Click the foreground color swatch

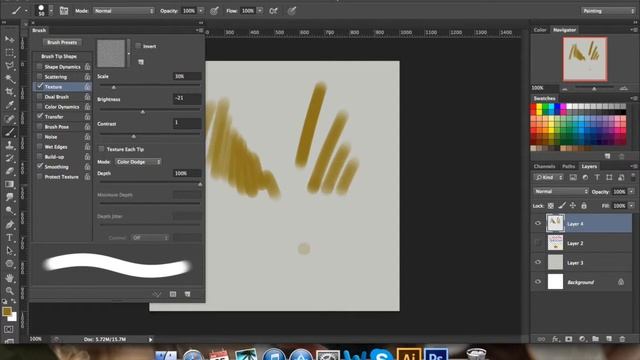7,312
